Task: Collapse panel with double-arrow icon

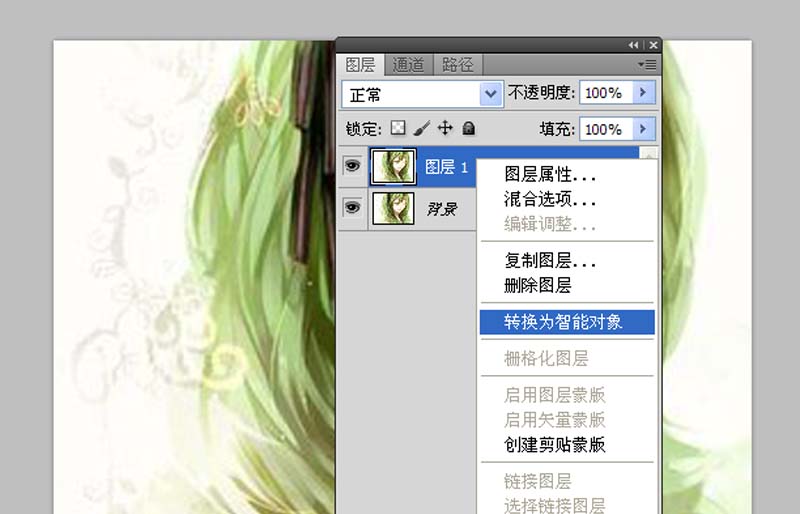Action: coord(634,45)
